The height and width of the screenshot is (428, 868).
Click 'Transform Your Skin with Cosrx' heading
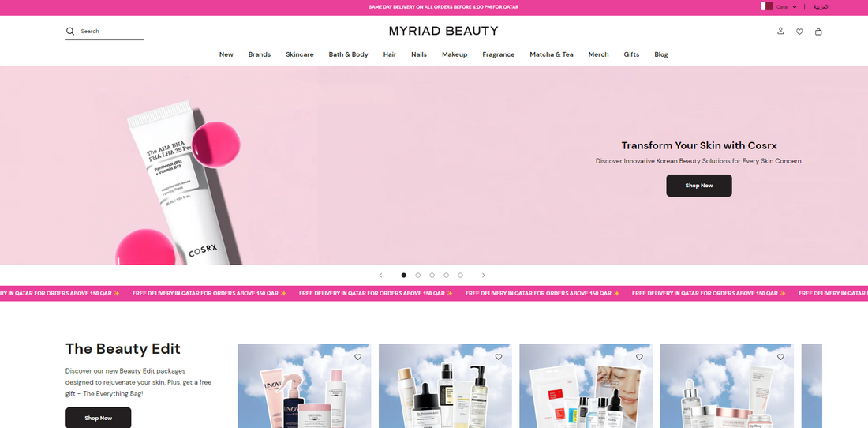point(698,145)
